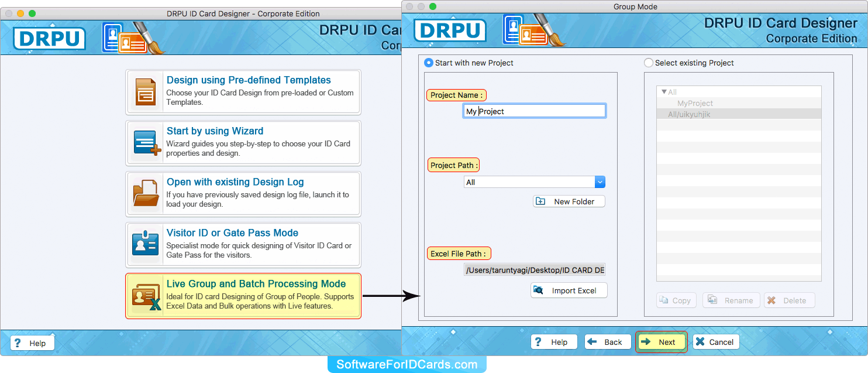Image resolution: width=868 pixels, height=373 pixels.
Task: Cancel the Group Mode dialog
Action: (x=716, y=342)
